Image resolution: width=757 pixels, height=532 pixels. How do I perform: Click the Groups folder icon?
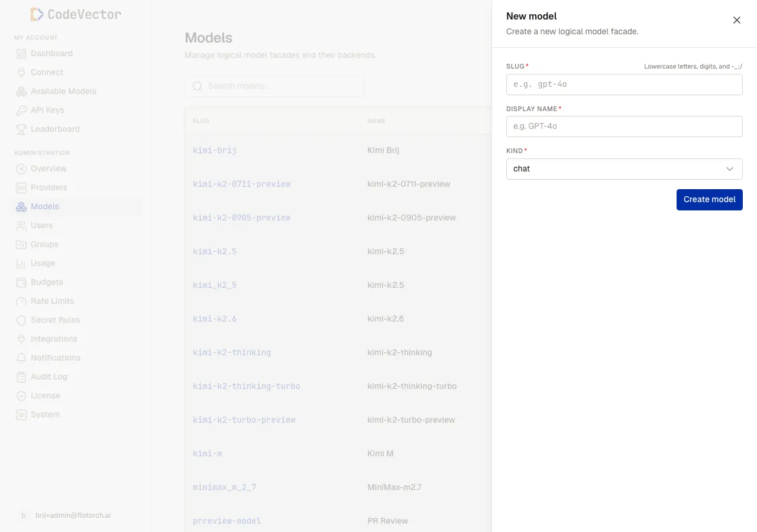[x=21, y=244]
